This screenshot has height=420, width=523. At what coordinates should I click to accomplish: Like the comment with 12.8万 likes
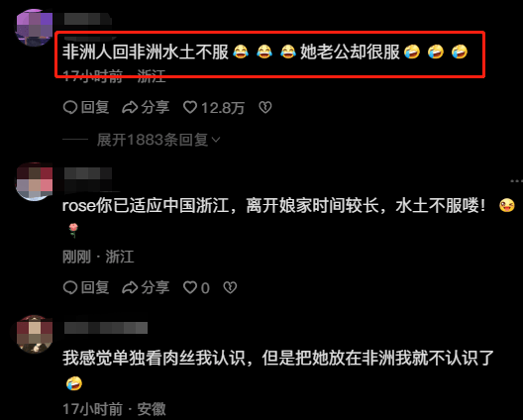pos(214,107)
